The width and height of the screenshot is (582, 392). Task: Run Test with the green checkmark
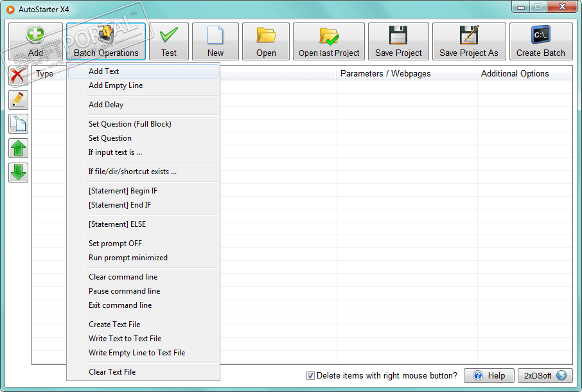click(169, 42)
